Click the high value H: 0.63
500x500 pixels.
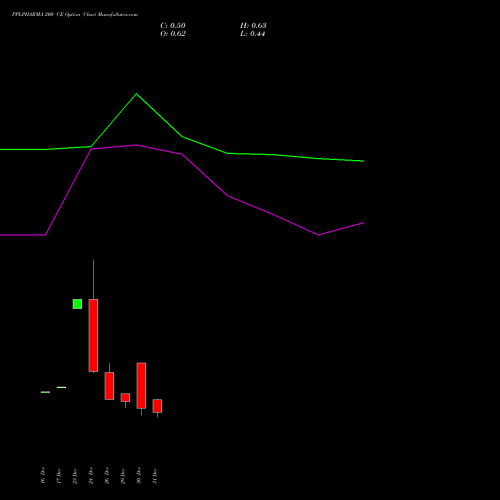pos(253,26)
